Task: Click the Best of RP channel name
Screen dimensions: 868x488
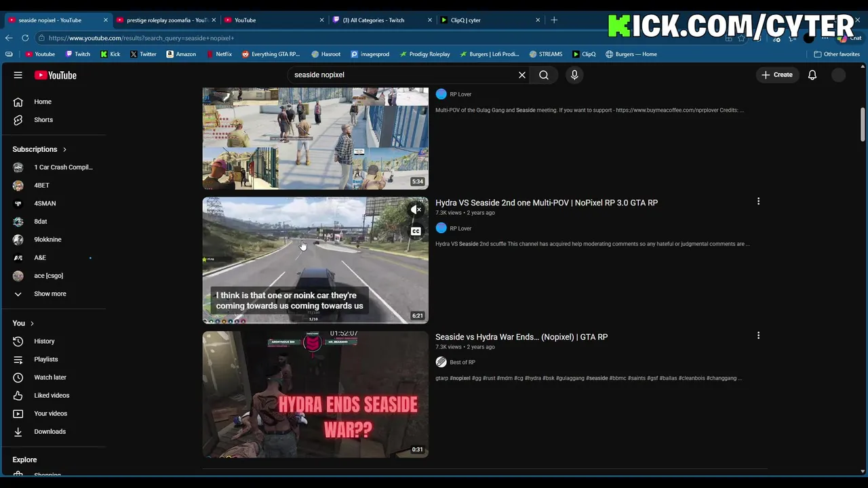Action: point(462,363)
